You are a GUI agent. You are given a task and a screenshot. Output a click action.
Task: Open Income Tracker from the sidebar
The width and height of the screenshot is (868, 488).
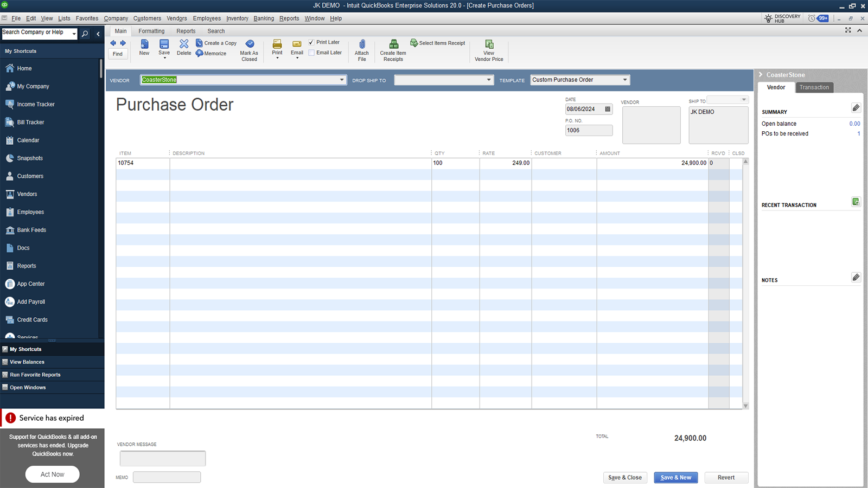coord(36,104)
